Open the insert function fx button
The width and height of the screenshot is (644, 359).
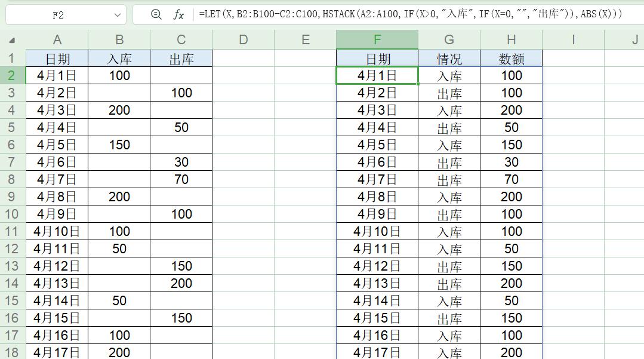click(x=178, y=15)
